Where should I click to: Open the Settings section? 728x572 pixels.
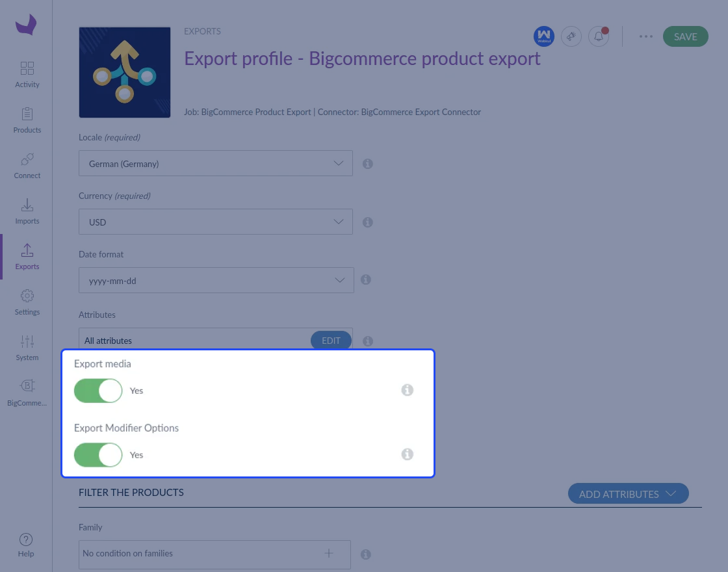click(x=27, y=302)
